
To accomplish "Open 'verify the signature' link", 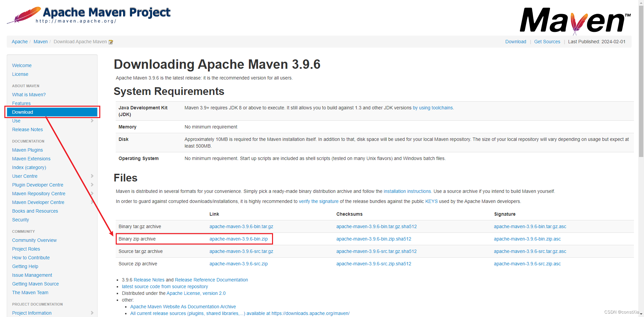I will coord(319,201).
